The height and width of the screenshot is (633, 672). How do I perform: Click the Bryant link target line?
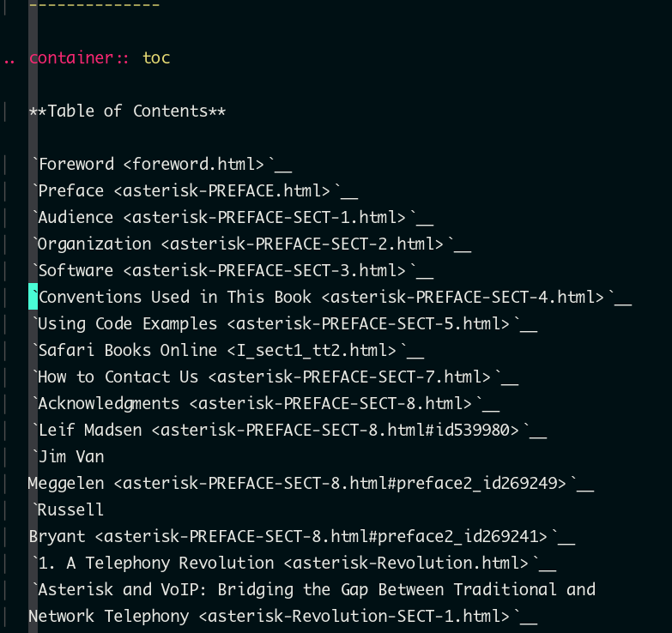click(x=301, y=536)
